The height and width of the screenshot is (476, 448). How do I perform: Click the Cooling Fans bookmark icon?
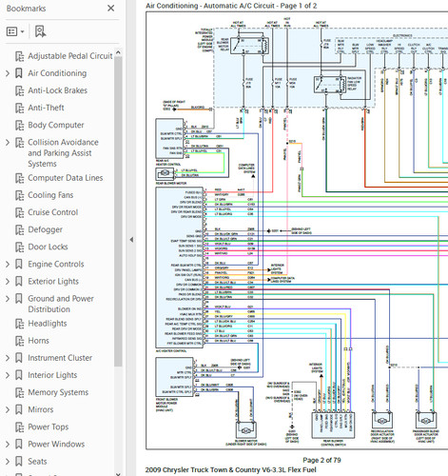pyautogui.click(x=20, y=195)
